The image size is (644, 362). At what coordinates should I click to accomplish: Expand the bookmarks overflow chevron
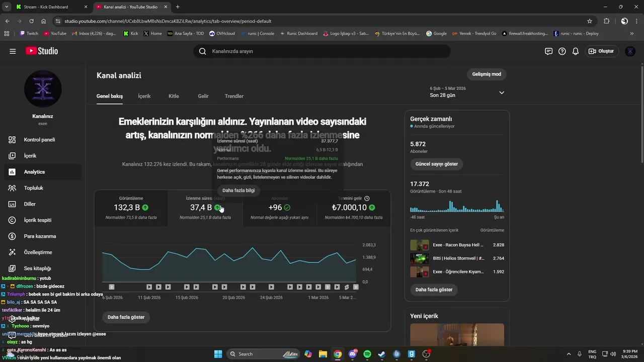632,34
